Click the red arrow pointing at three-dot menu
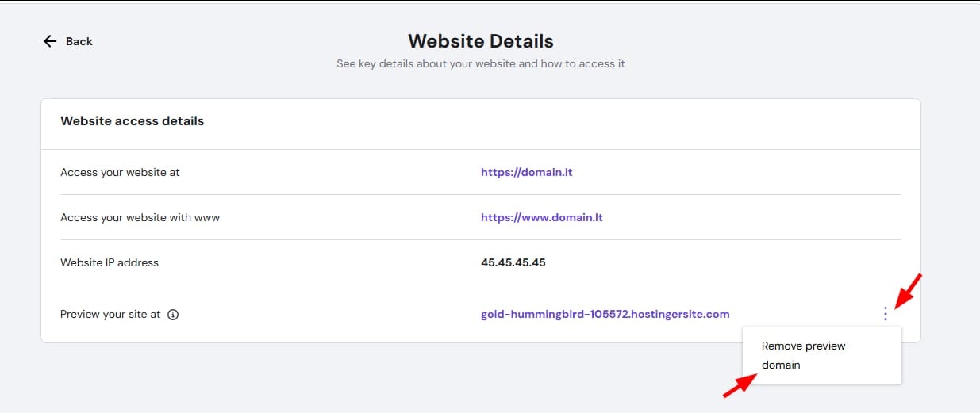Image resolution: width=980 pixels, height=413 pixels. (x=909, y=289)
